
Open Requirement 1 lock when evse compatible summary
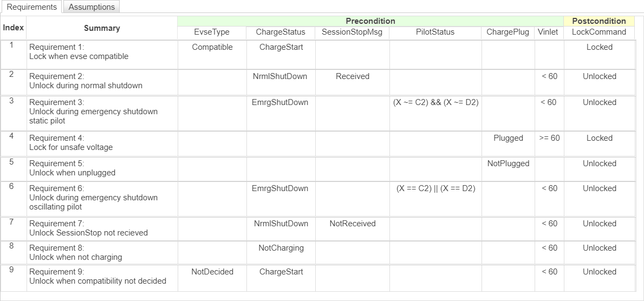pyautogui.click(x=79, y=52)
